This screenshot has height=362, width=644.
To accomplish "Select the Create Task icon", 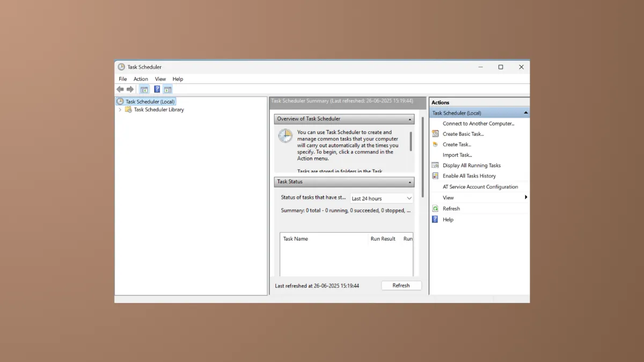I will click(435, 144).
